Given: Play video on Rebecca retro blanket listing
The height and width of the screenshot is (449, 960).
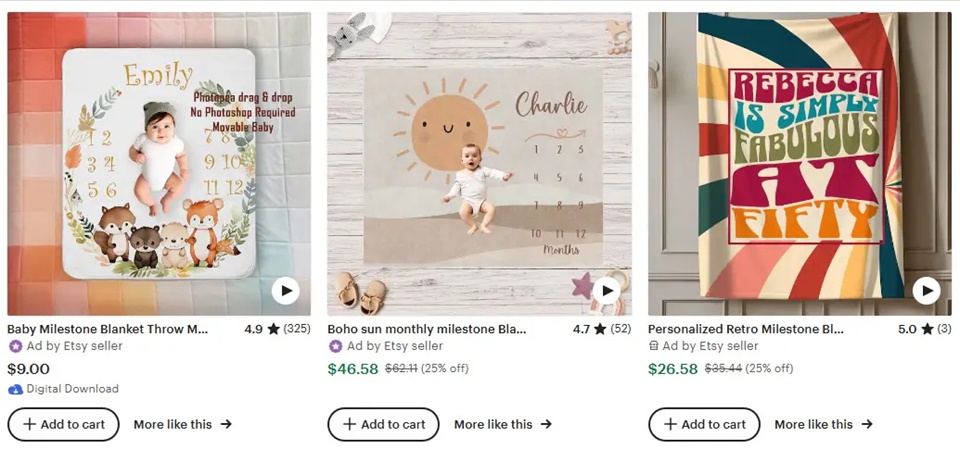Looking at the screenshot, I should 926,291.
